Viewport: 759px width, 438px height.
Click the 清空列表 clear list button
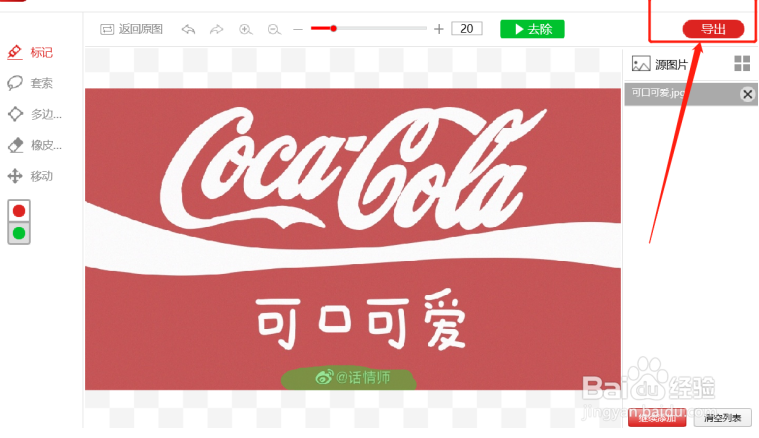[722, 418]
